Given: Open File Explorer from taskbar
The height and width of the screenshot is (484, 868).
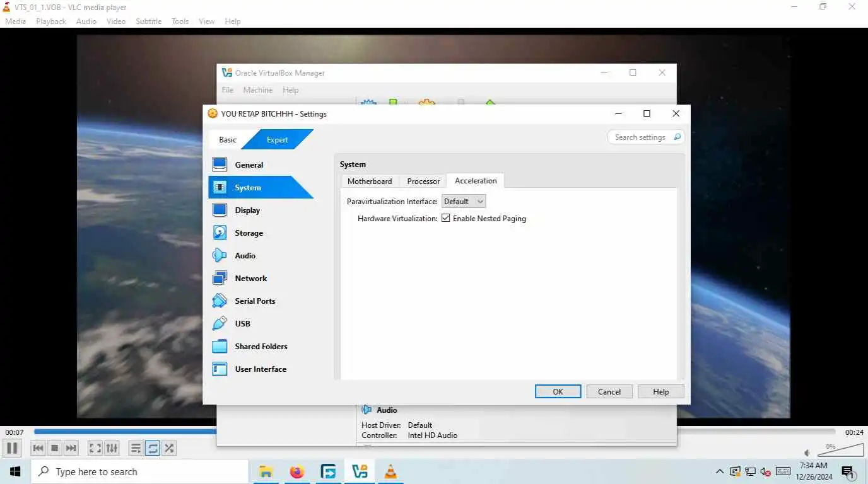Looking at the screenshot, I should 266,471.
